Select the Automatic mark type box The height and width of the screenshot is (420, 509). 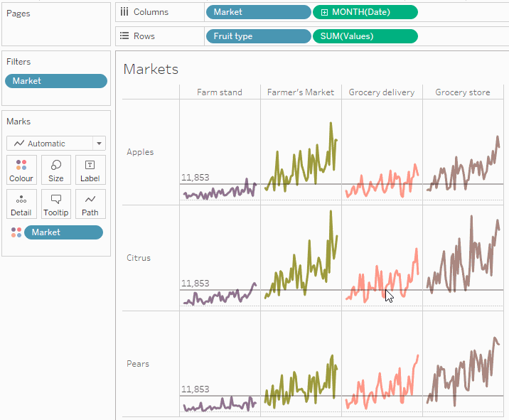point(56,143)
